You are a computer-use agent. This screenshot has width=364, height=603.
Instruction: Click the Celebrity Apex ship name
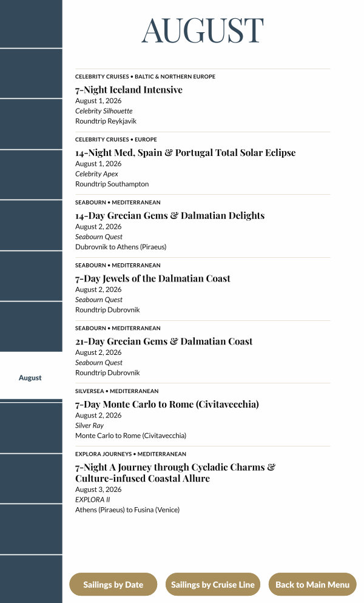tap(96, 174)
